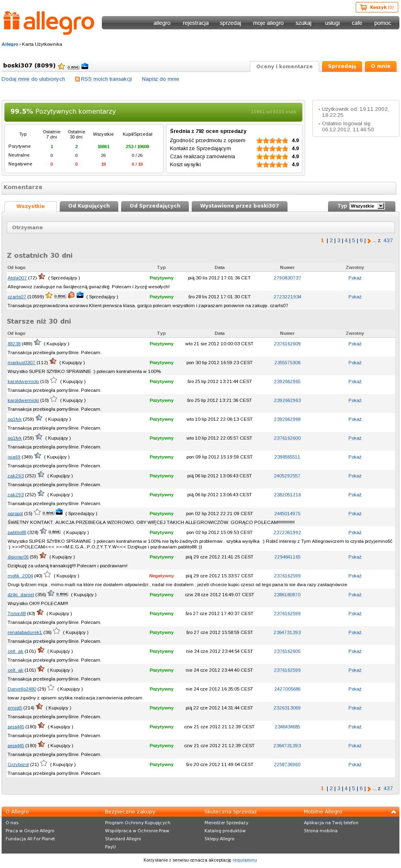Open Praca w Grupie Allegro link
The height and width of the screenshot is (868, 401).
point(30,831)
